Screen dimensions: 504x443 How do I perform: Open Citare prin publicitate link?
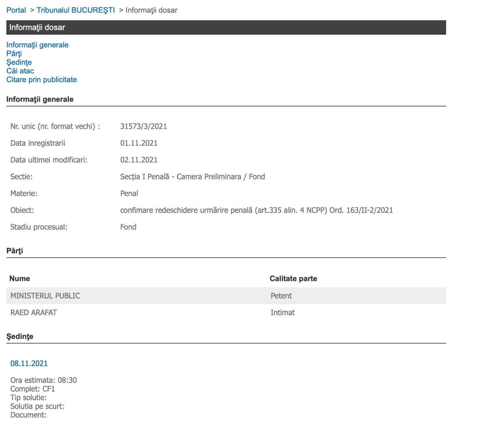click(42, 79)
